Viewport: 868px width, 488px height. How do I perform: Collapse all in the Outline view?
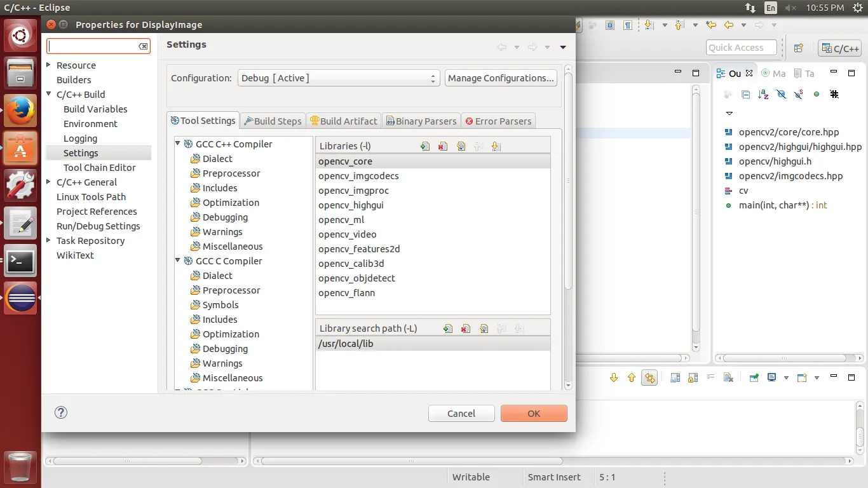[746, 94]
